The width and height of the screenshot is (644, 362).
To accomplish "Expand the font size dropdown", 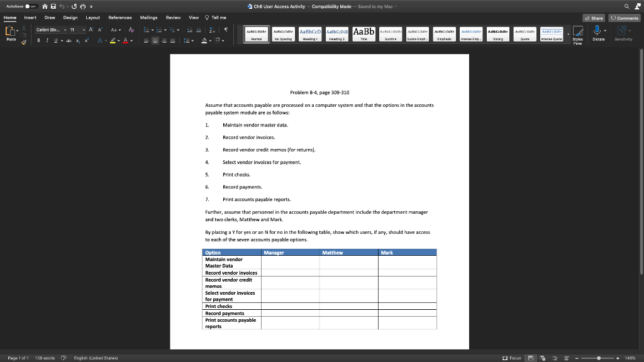I will coord(84,30).
